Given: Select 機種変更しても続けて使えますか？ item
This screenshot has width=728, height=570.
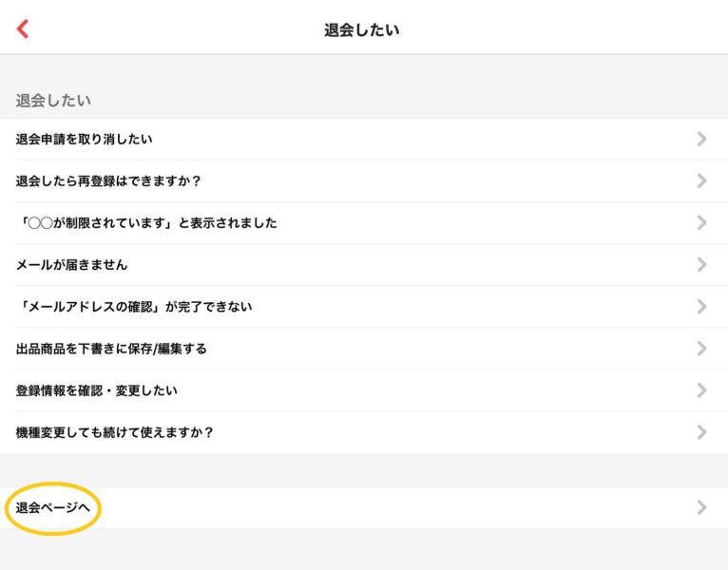Looking at the screenshot, I should point(115,432).
